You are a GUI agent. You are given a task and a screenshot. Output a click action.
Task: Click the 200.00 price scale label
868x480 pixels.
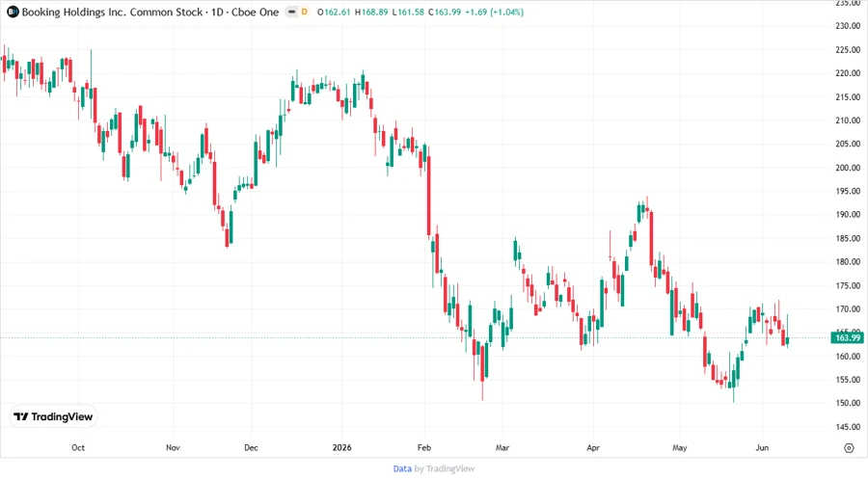tap(848, 168)
